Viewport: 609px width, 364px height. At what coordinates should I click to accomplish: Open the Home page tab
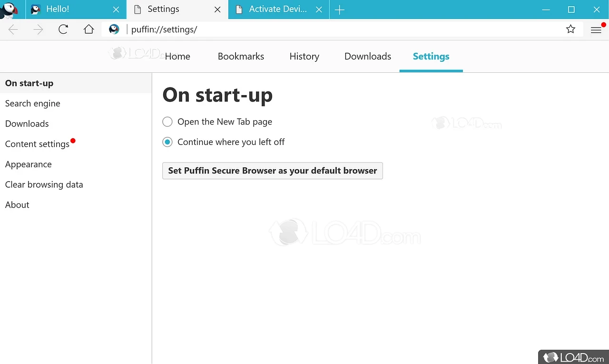[177, 56]
